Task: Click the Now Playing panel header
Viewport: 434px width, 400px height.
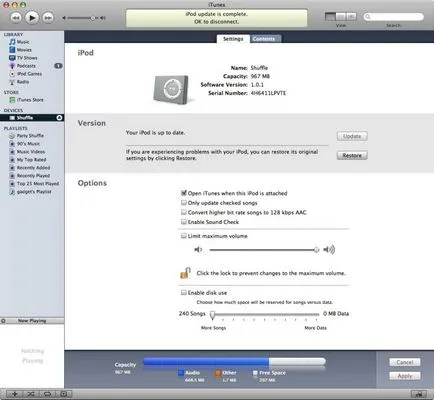Action: (x=32, y=321)
